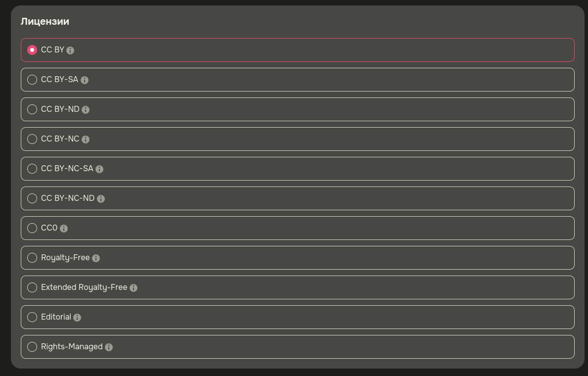This screenshot has width=588, height=376.
Task: Pick the CC BY-NC-SA radio option
Action: [x=32, y=169]
